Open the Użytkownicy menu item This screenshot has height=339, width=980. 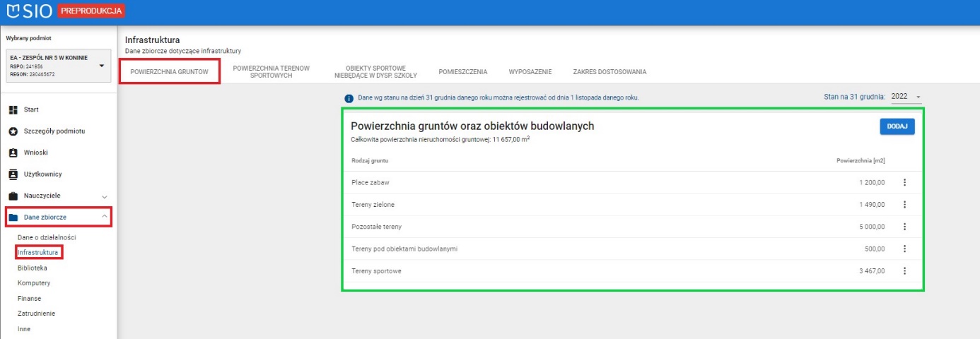point(43,174)
